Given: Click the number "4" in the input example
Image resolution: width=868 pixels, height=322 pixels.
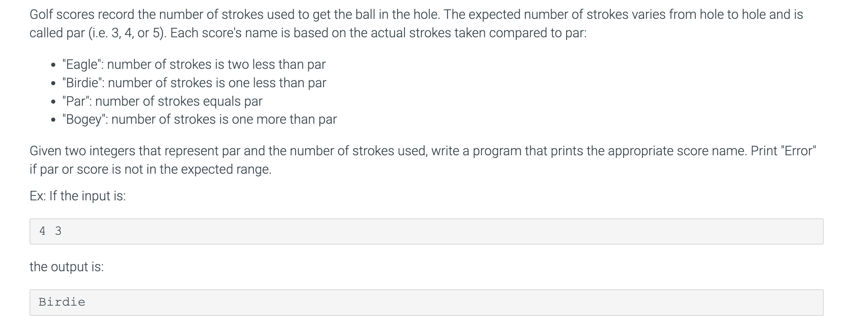Looking at the screenshot, I should coord(42,231).
